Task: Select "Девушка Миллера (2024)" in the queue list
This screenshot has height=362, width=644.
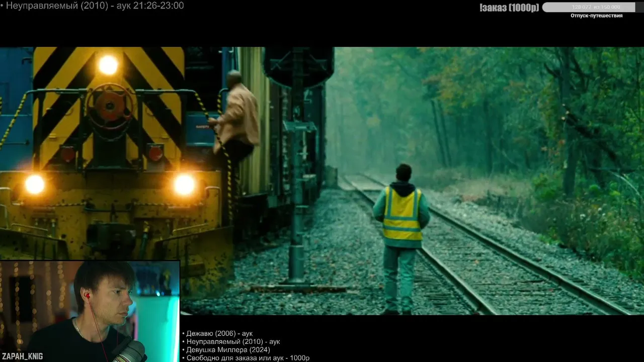Action: coord(228,350)
